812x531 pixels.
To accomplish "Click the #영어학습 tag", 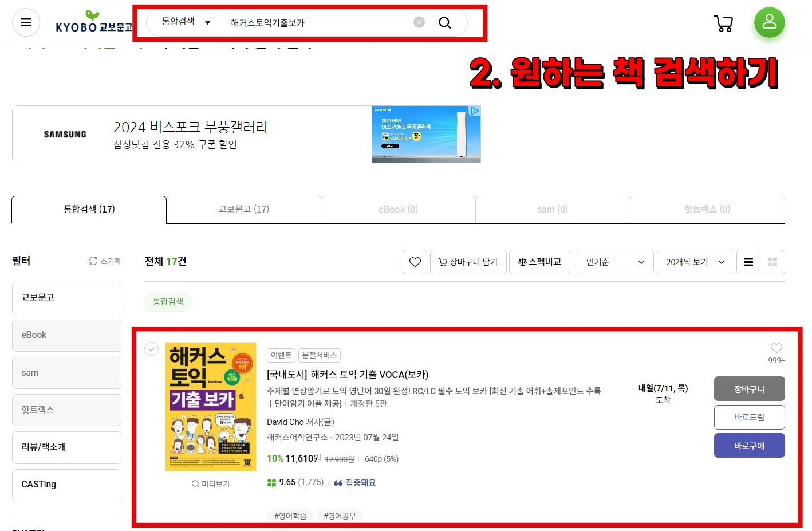I will click(x=290, y=516).
